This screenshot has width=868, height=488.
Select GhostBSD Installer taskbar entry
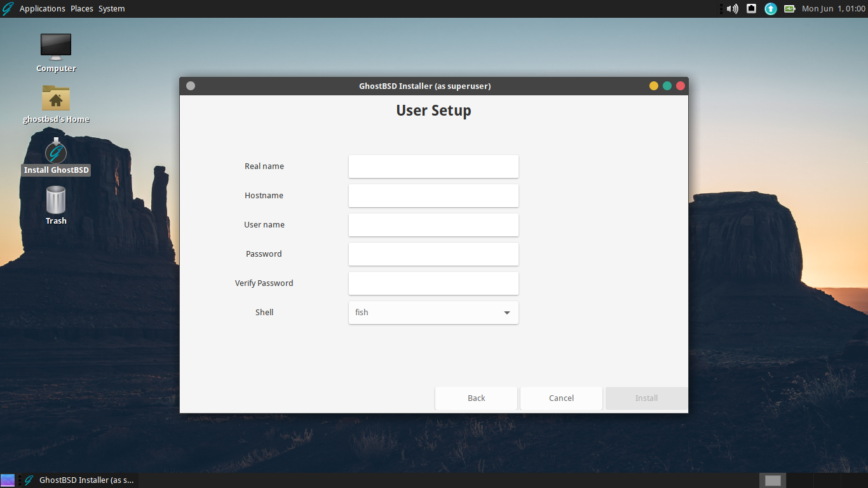pos(79,480)
